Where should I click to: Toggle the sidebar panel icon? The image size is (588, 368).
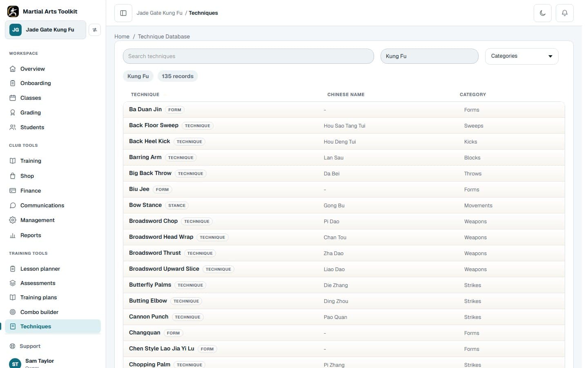(x=123, y=13)
